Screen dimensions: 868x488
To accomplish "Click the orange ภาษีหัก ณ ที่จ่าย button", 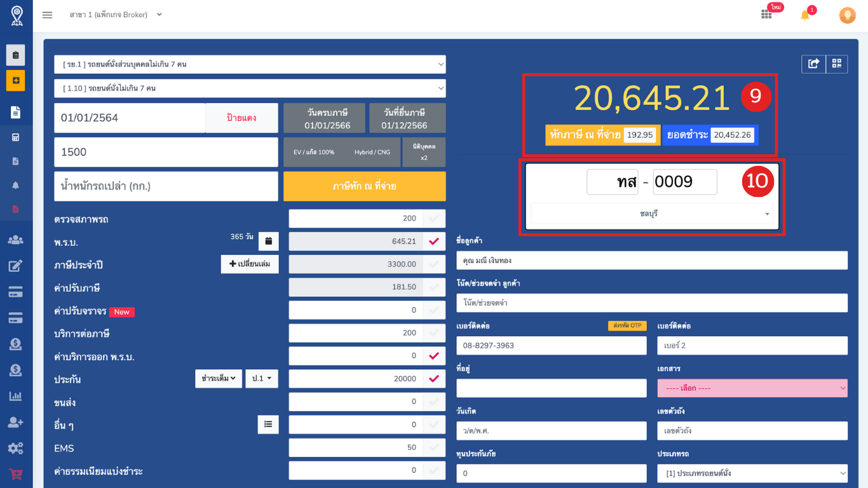I will click(x=365, y=186).
